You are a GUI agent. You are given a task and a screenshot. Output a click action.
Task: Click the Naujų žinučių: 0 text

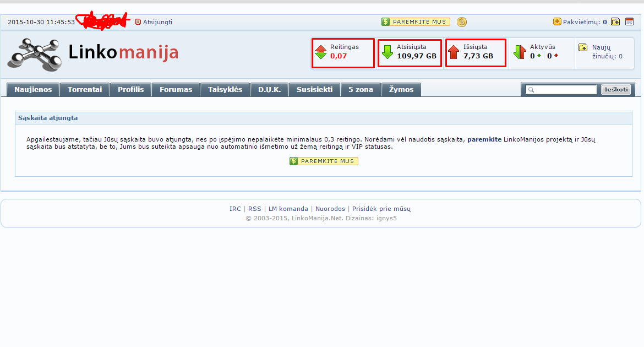(607, 52)
